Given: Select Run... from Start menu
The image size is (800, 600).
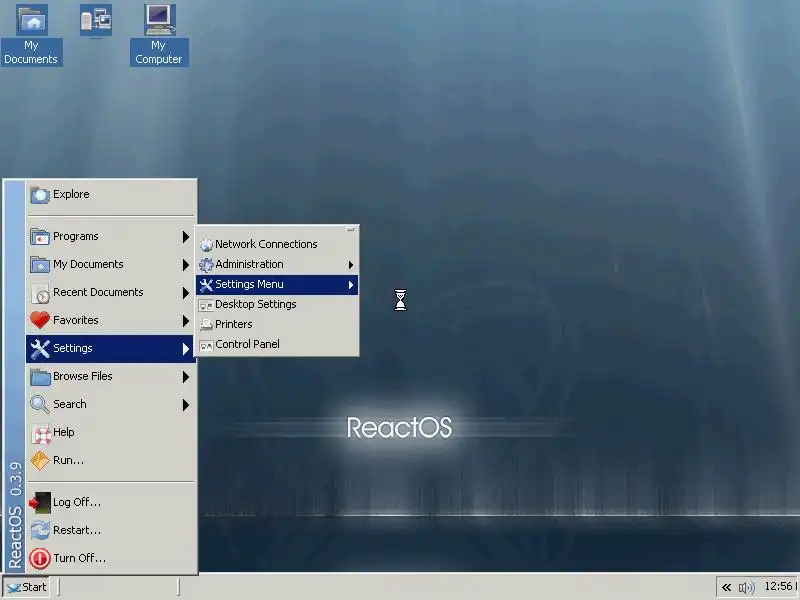Looking at the screenshot, I should click(x=111, y=461).
